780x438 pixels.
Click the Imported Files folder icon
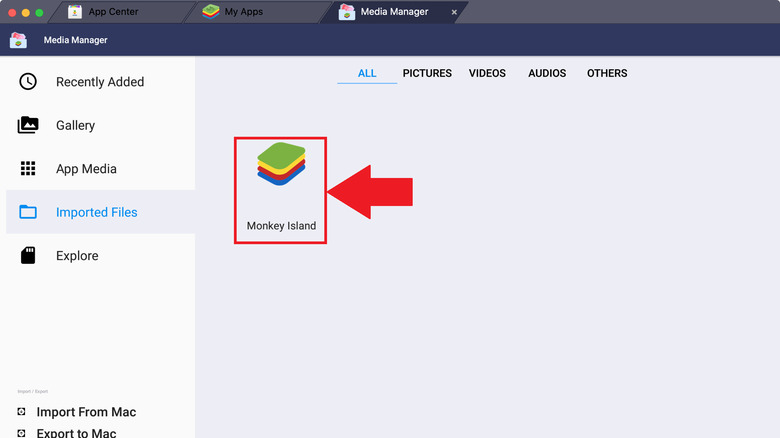(28, 212)
